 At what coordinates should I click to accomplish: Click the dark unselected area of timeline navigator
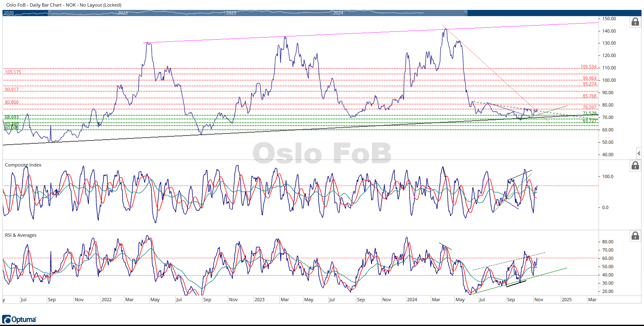coord(537,13)
